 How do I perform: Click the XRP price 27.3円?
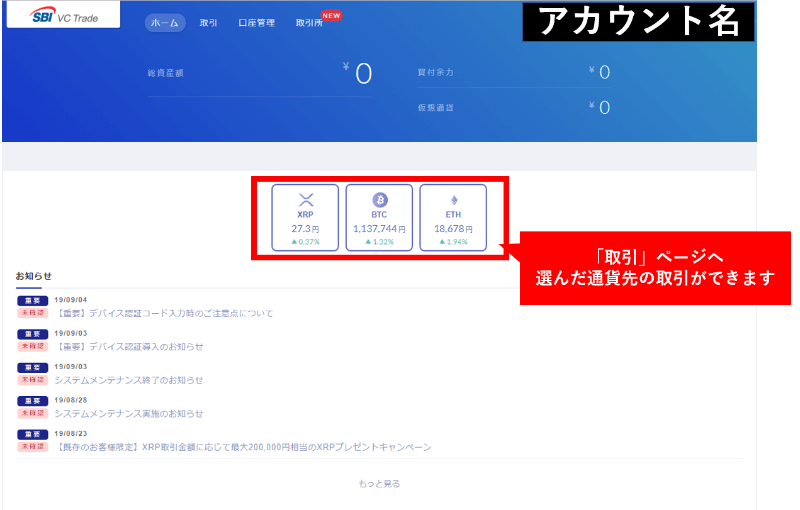306,229
